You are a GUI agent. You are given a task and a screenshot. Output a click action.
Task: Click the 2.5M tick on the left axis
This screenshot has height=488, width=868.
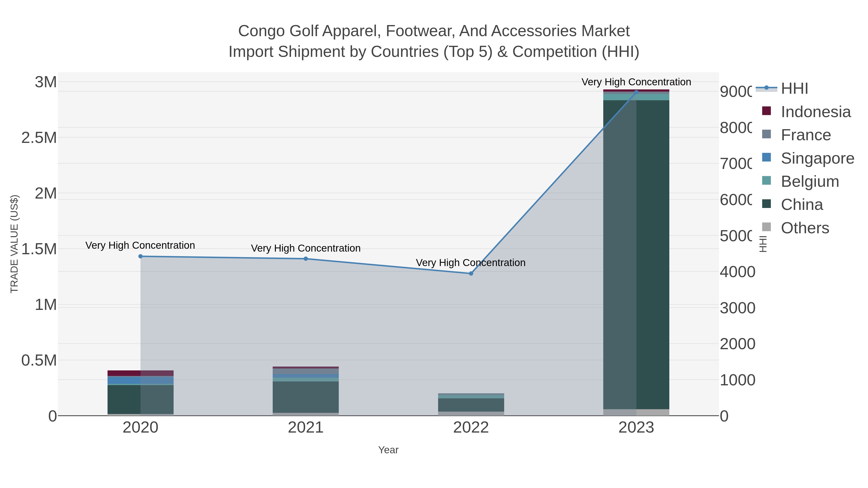[39, 138]
